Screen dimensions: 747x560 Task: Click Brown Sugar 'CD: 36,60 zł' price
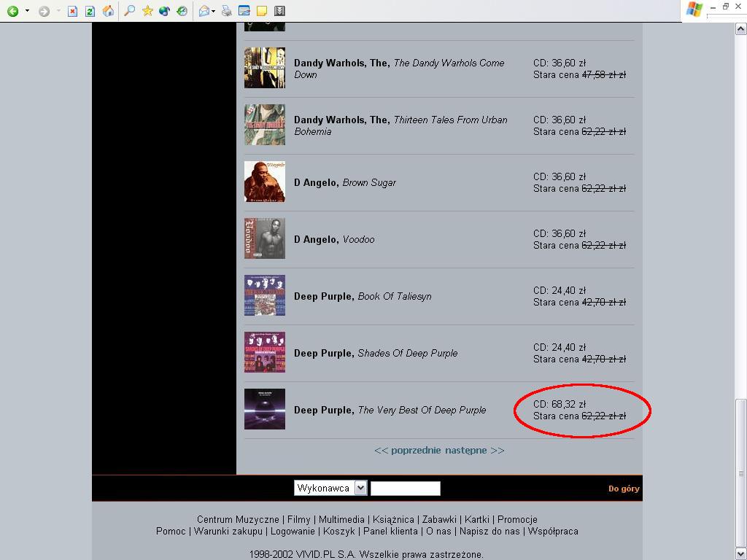[x=560, y=176]
